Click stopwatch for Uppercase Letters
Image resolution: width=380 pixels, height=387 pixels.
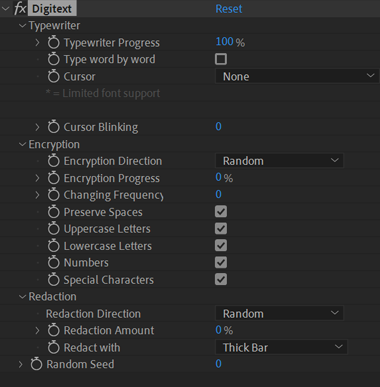point(53,229)
